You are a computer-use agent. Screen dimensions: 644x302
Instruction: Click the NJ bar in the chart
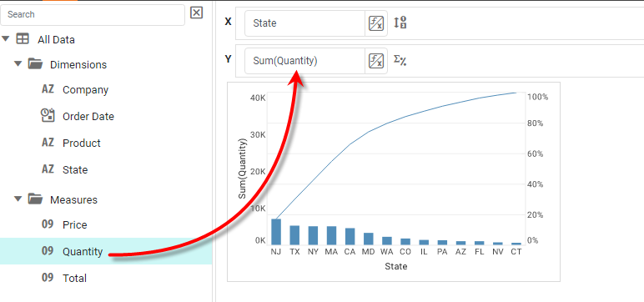click(276, 232)
